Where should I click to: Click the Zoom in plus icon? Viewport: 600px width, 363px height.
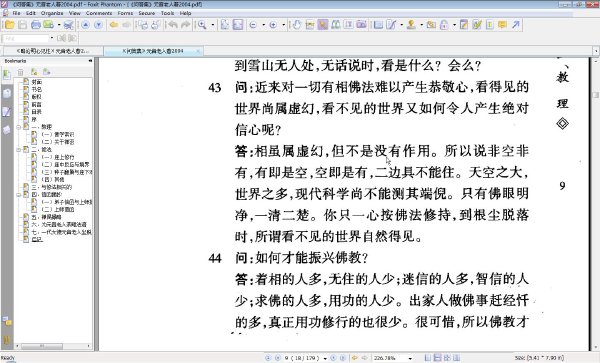point(273,25)
